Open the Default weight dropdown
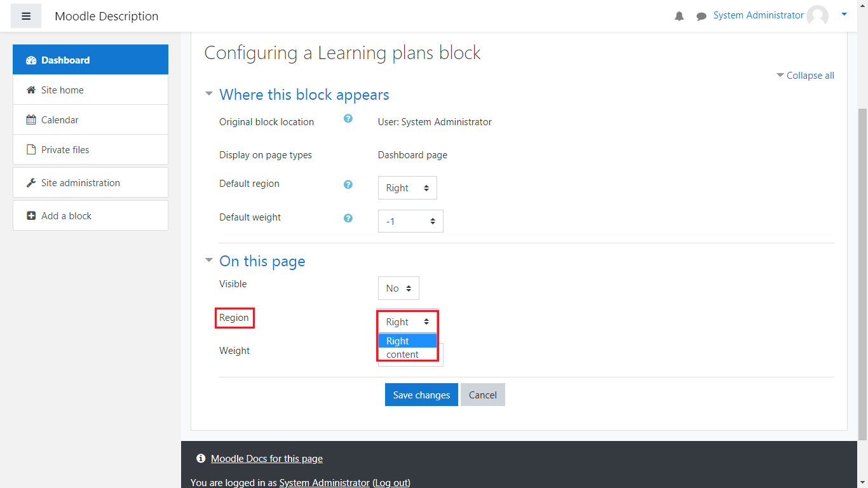868x488 pixels. click(410, 221)
